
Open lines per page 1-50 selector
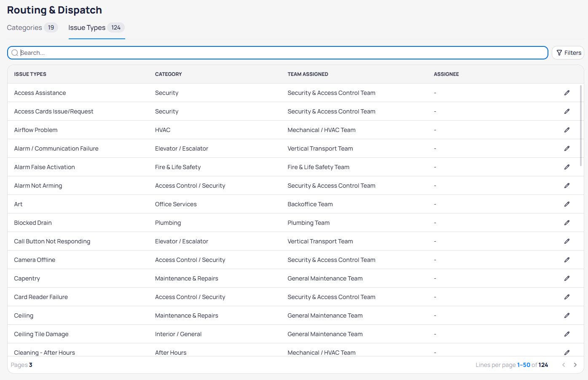pos(524,365)
